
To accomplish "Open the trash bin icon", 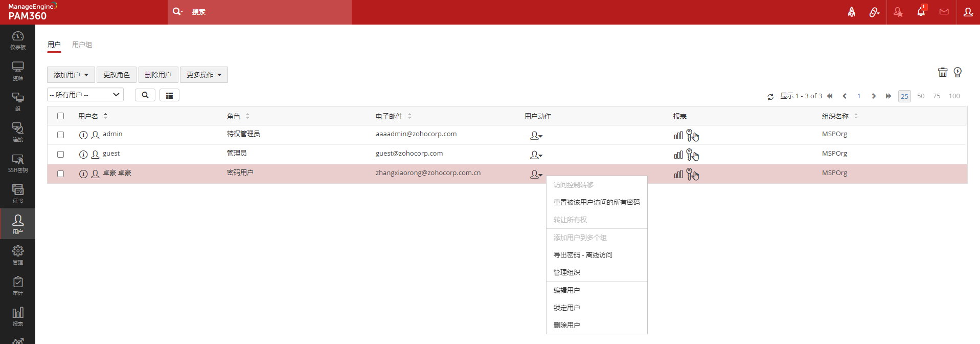I will [x=943, y=72].
